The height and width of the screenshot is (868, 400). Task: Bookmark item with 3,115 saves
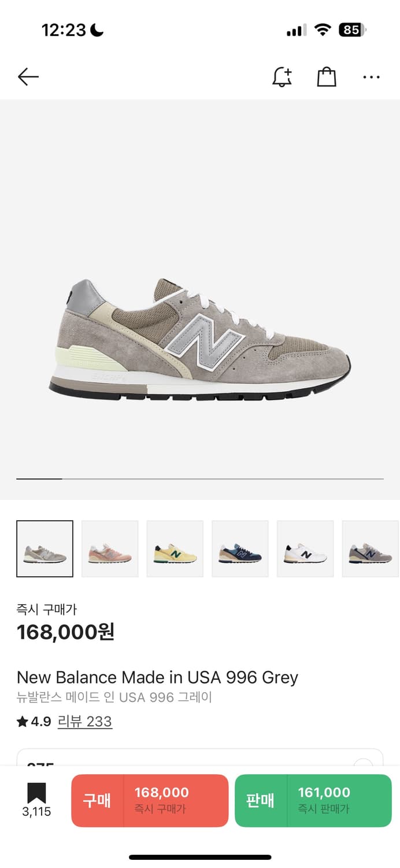pos(36,800)
